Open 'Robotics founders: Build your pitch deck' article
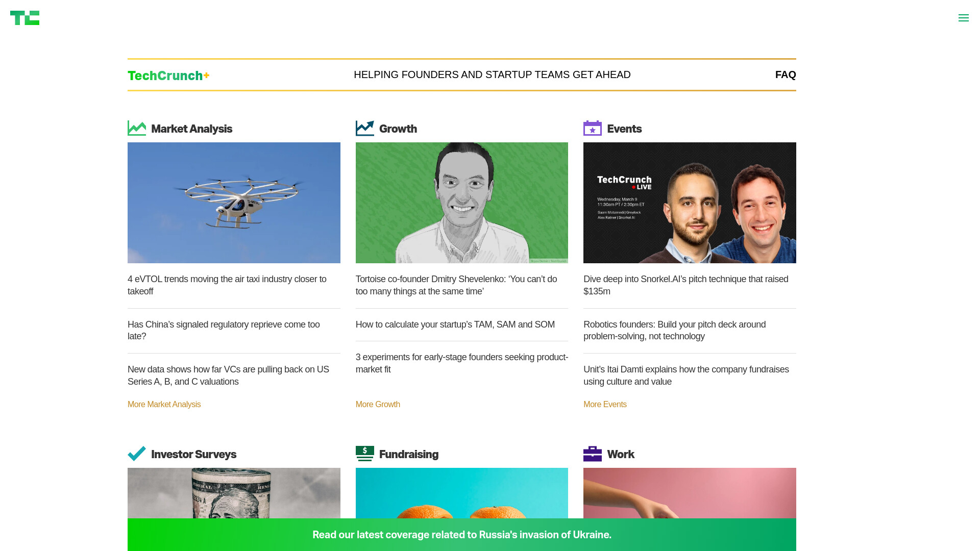Viewport: 980px width, 551px height. click(674, 331)
